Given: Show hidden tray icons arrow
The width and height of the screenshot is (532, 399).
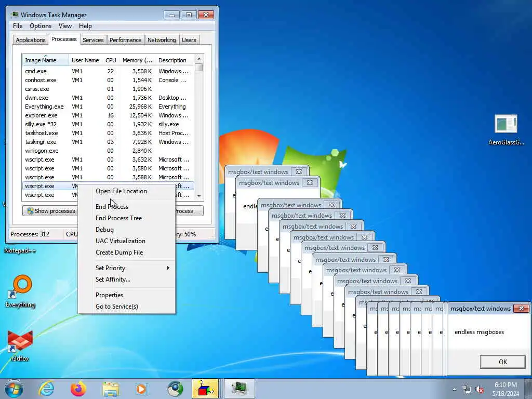Looking at the screenshot, I should 454,390.
